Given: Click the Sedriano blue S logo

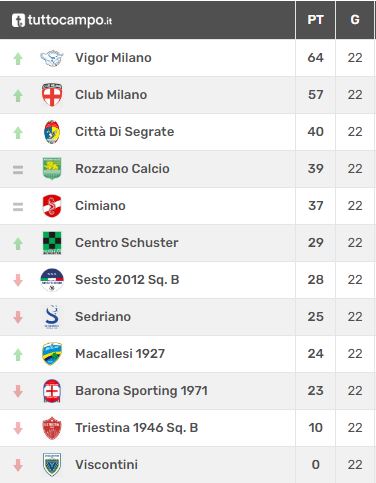Looking at the screenshot, I should tap(52, 317).
